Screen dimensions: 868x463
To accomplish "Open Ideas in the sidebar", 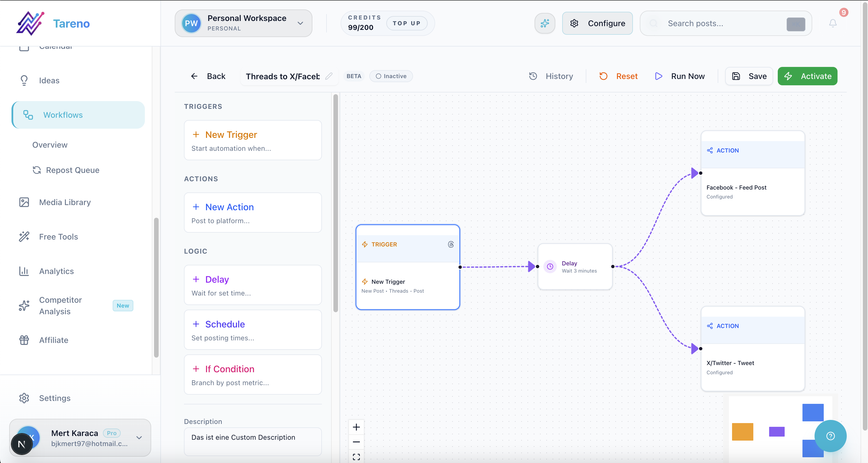I will tap(78, 80).
